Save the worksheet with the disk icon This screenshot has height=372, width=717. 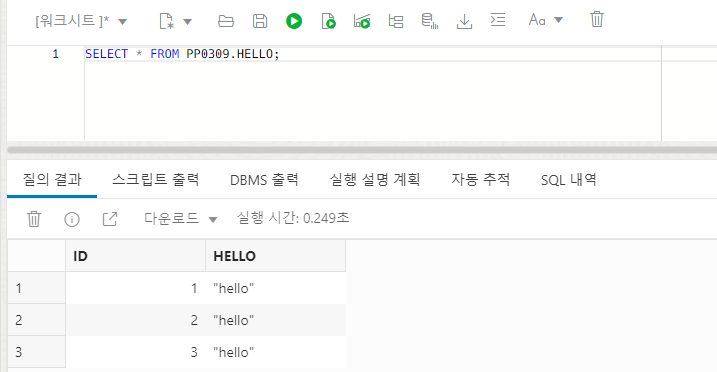(x=260, y=21)
